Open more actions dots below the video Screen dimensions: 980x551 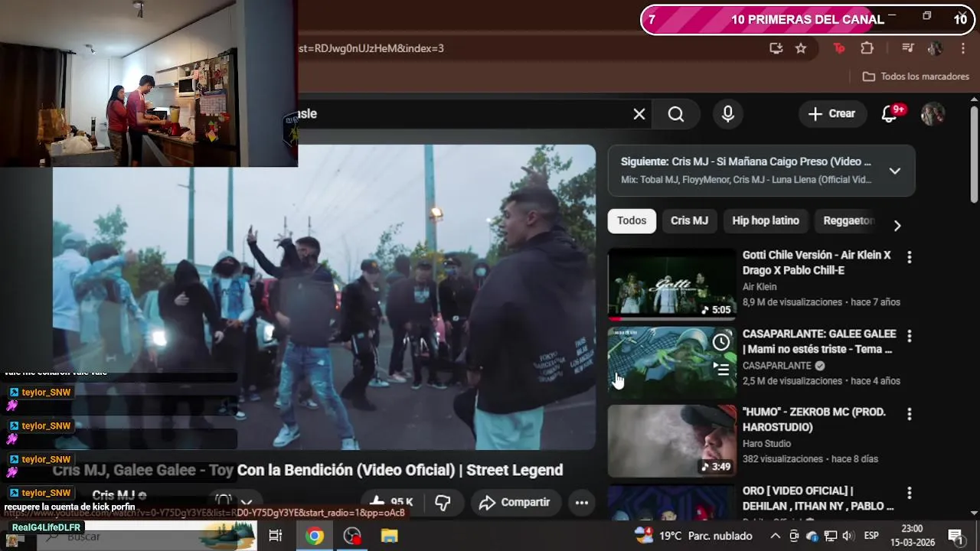coord(582,503)
